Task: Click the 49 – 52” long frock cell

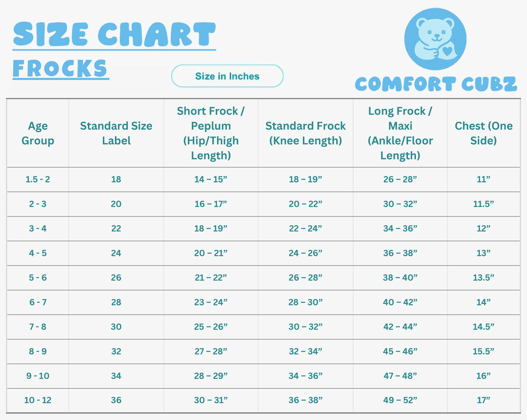Action: (400, 400)
